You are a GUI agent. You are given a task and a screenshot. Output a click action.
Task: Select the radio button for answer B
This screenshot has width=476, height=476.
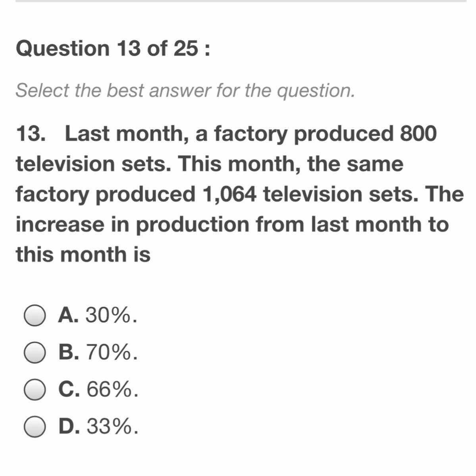35,353
